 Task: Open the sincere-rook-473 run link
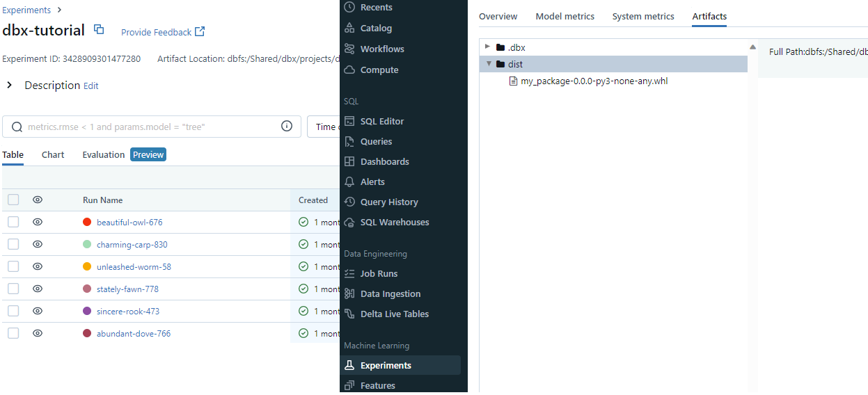pos(128,311)
